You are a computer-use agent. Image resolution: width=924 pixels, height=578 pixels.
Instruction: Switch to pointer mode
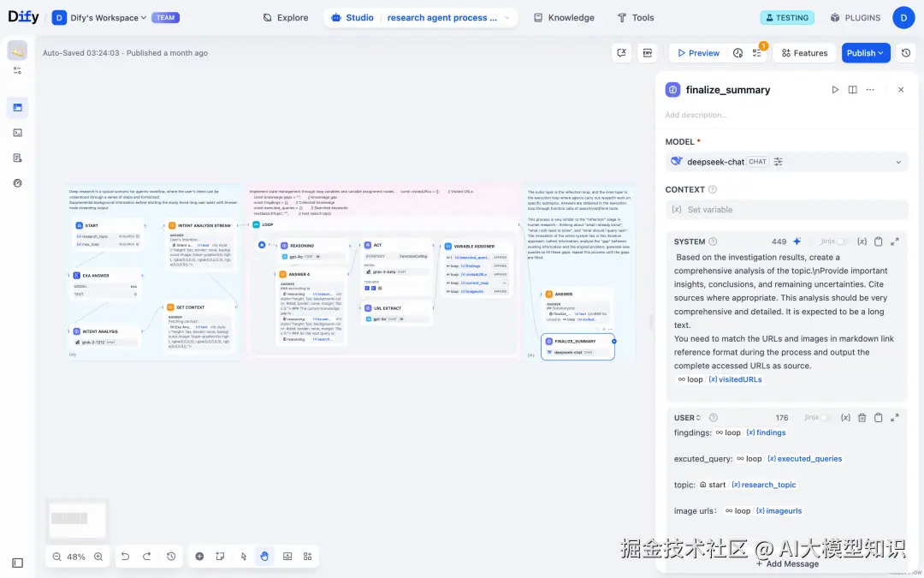coord(243,557)
